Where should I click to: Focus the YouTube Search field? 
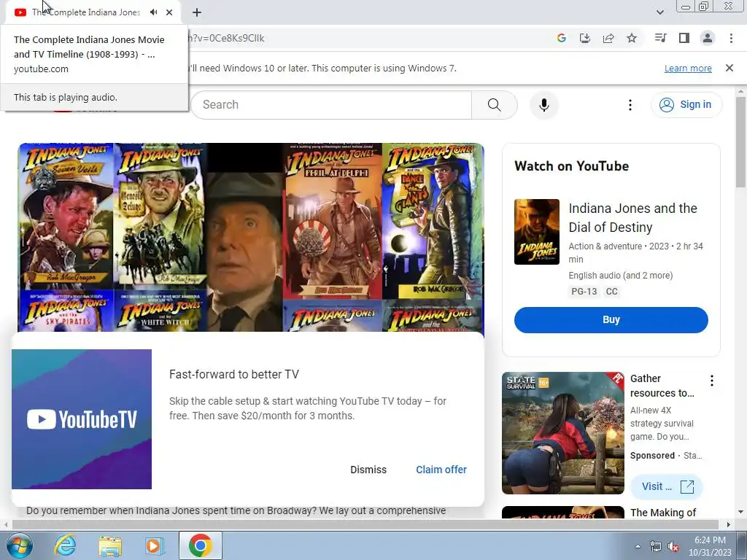(331, 105)
